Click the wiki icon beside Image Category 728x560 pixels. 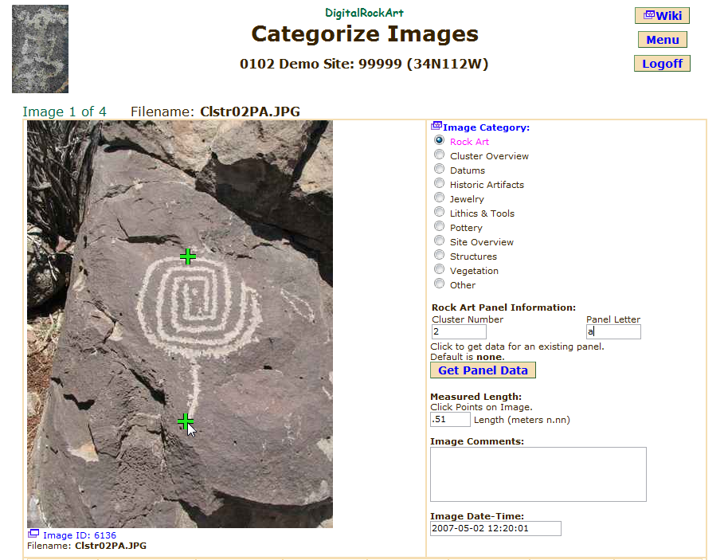[436, 126]
